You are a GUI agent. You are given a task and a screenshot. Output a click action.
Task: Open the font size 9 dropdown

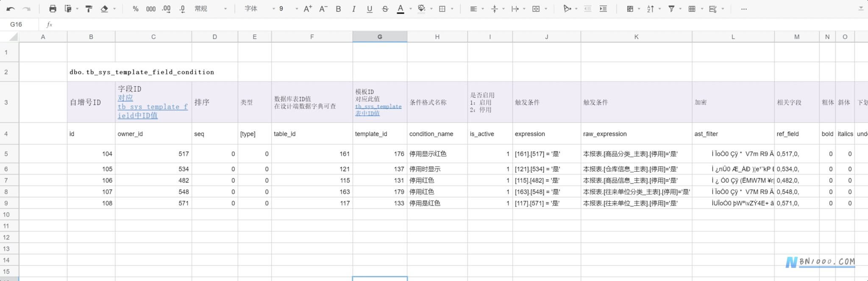[x=288, y=9]
